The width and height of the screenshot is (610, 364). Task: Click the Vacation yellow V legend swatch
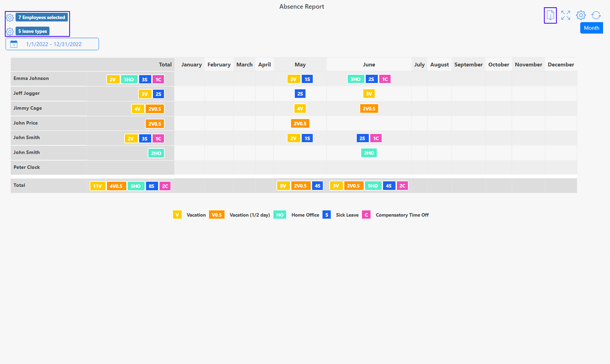[177, 215]
